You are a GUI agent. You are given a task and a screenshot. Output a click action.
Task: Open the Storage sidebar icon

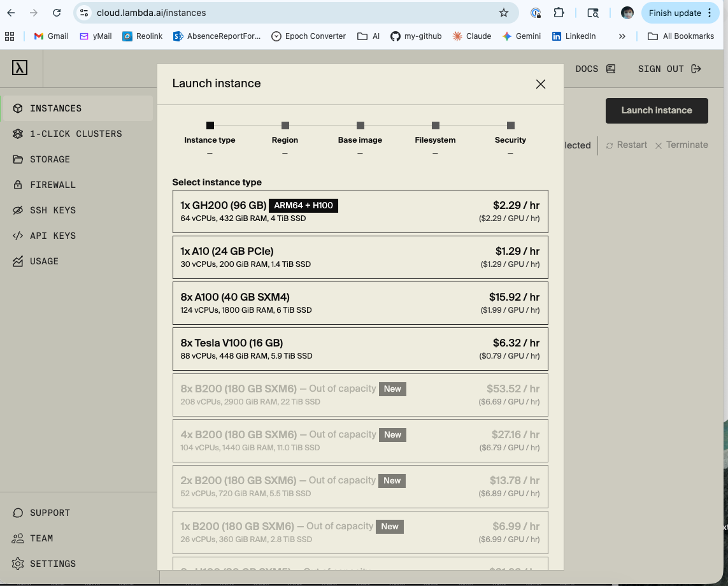tap(17, 159)
